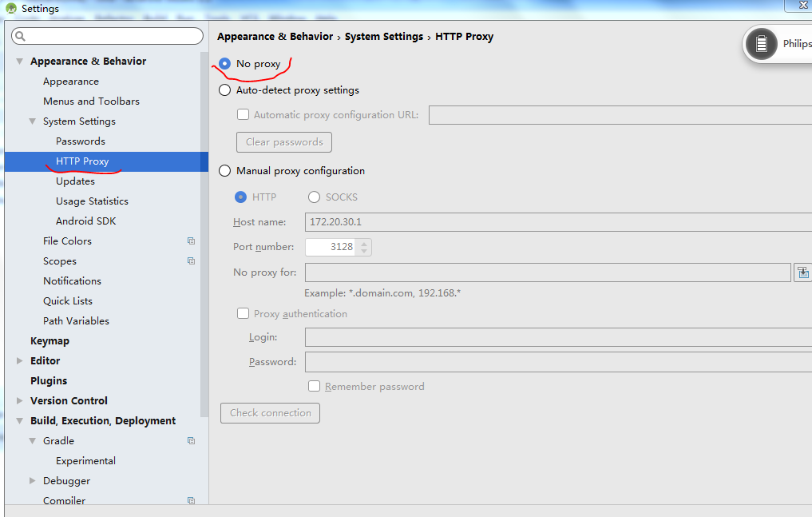The image size is (812, 517).
Task: Increase port number with the up spinner arrow
Action: (x=364, y=243)
